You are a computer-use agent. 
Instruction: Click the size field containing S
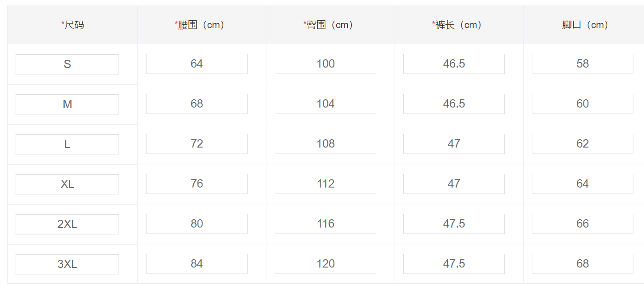tap(67, 64)
